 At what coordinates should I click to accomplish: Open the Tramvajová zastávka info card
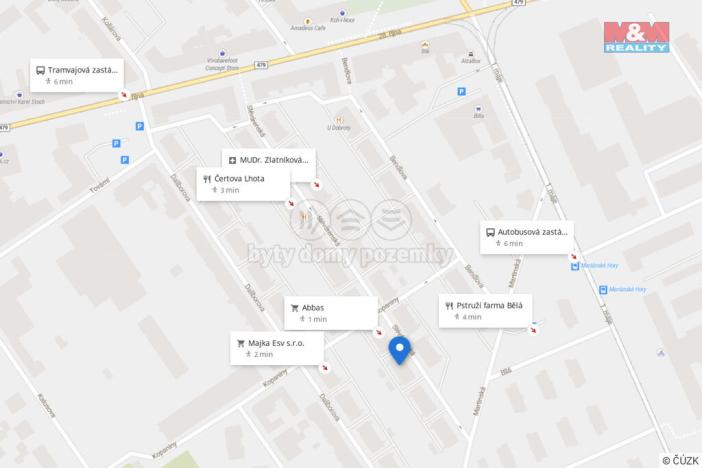click(x=77, y=75)
